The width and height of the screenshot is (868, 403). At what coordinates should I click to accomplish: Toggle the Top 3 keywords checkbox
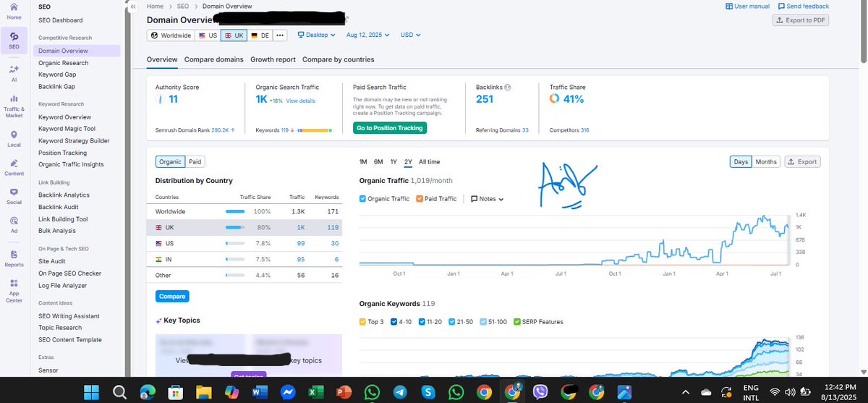[x=363, y=321]
